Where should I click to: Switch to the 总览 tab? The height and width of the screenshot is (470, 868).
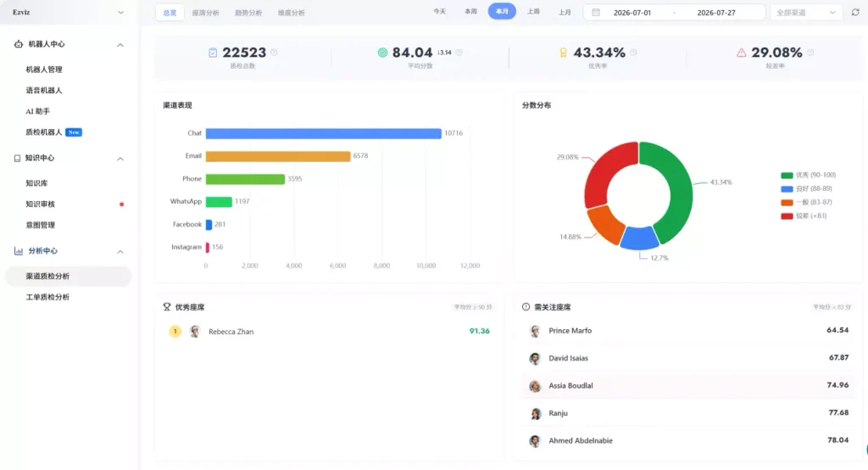pyautogui.click(x=170, y=13)
